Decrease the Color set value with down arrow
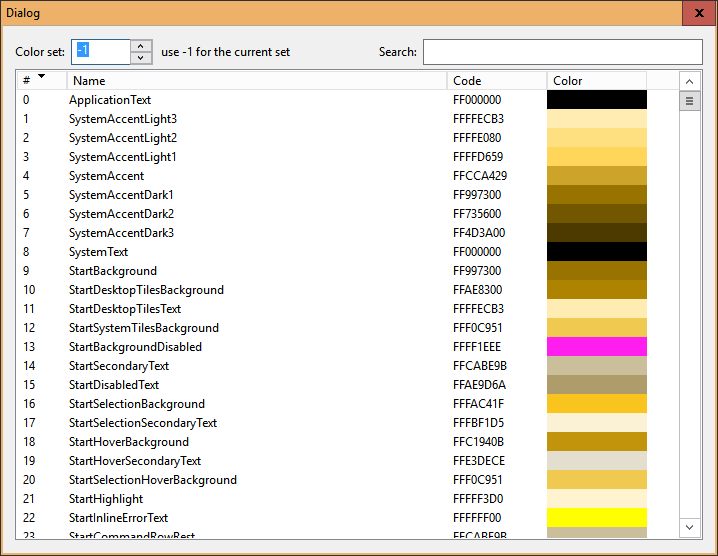The height and width of the screenshot is (556, 718). 141,58
